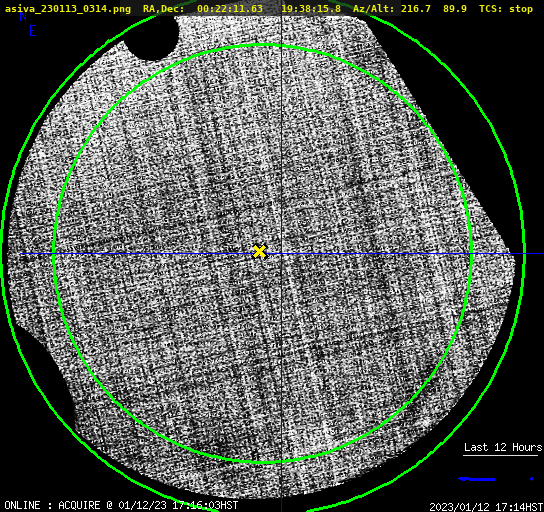Select the Last 12 Hours label
The height and width of the screenshot is (512, 544).
pos(503,447)
